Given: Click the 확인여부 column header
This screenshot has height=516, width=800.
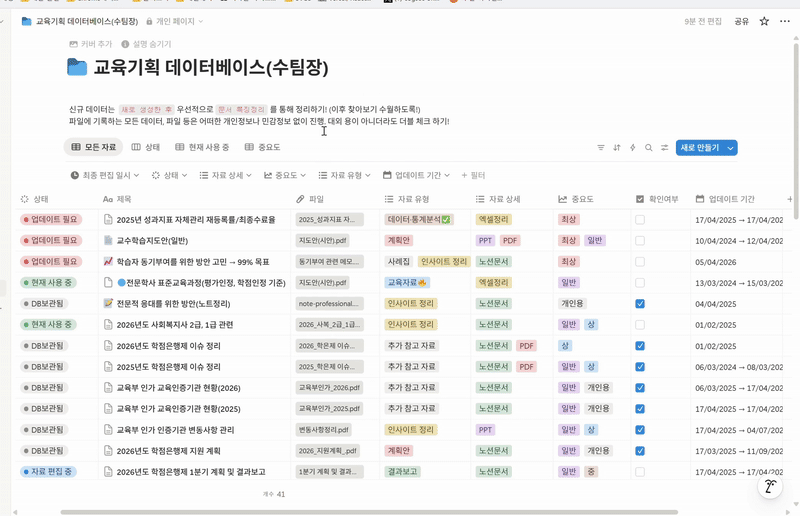Looking at the screenshot, I should 657,199.
